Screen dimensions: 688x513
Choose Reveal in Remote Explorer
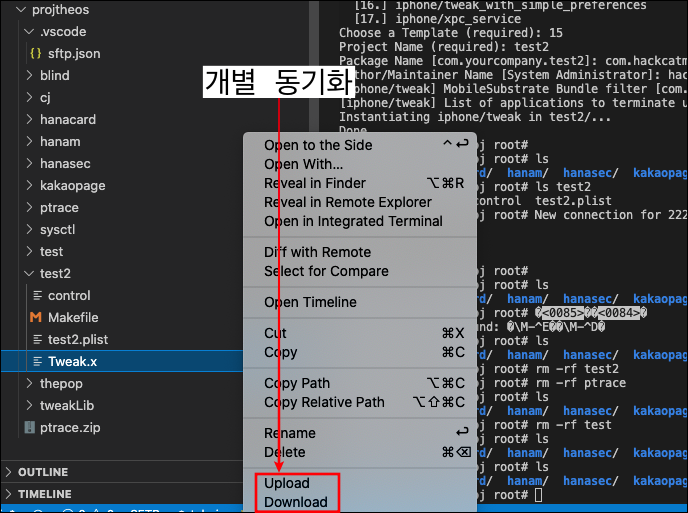point(360,202)
